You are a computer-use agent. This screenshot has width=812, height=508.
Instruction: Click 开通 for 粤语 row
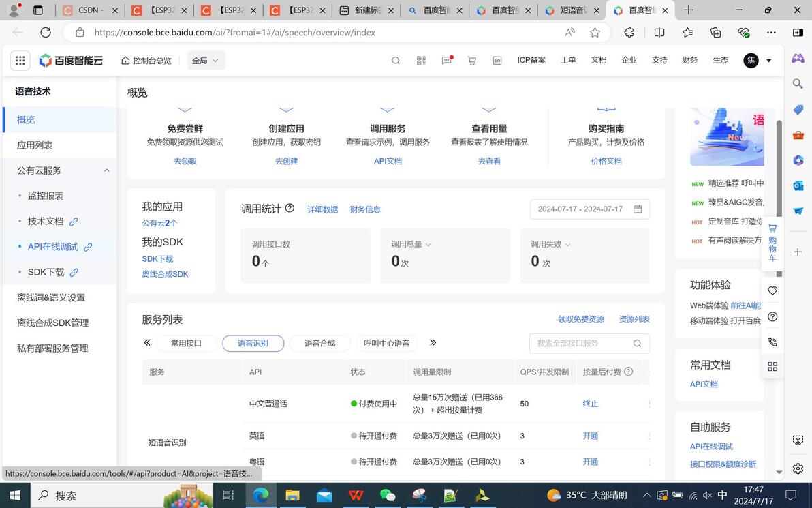coord(591,462)
